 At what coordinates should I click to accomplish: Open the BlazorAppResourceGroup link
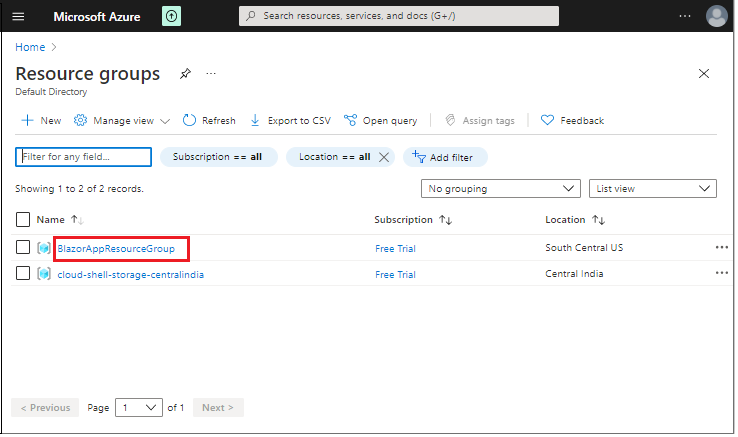pyautogui.click(x=116, y=249)
